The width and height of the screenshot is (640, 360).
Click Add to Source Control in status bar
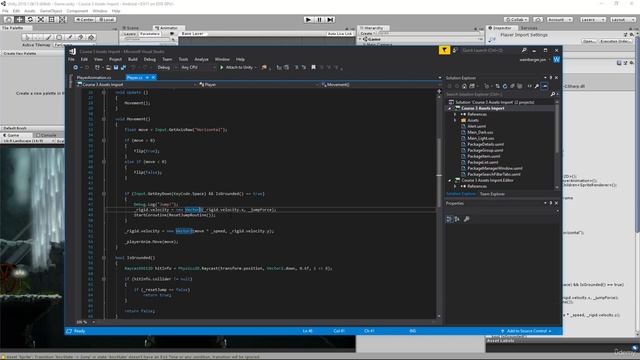(x=526, y=331)
